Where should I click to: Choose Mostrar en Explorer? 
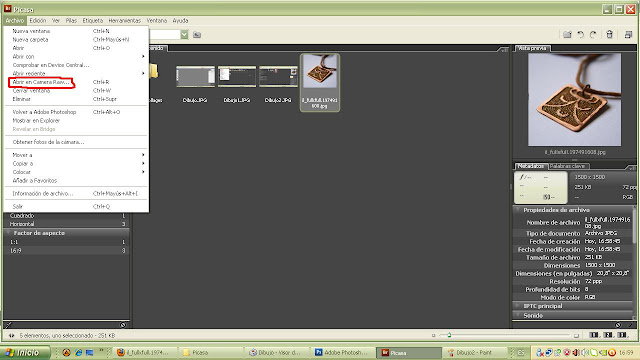point(76,120)
